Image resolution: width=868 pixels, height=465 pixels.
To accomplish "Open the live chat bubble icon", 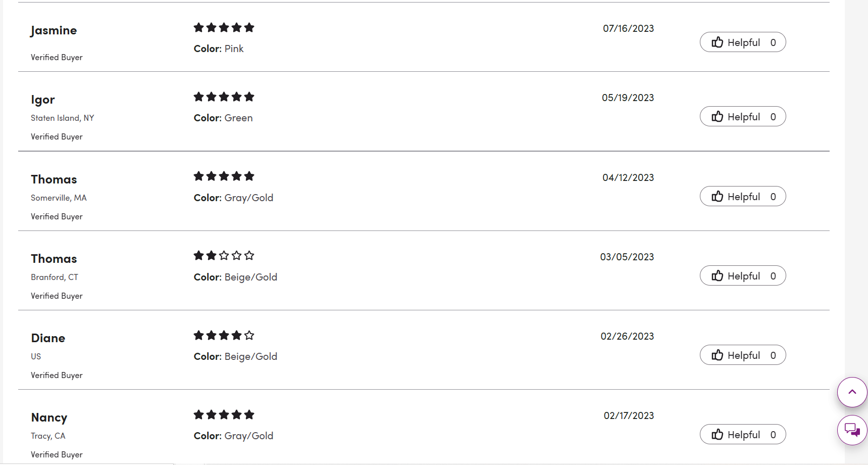I will [852, 430].
